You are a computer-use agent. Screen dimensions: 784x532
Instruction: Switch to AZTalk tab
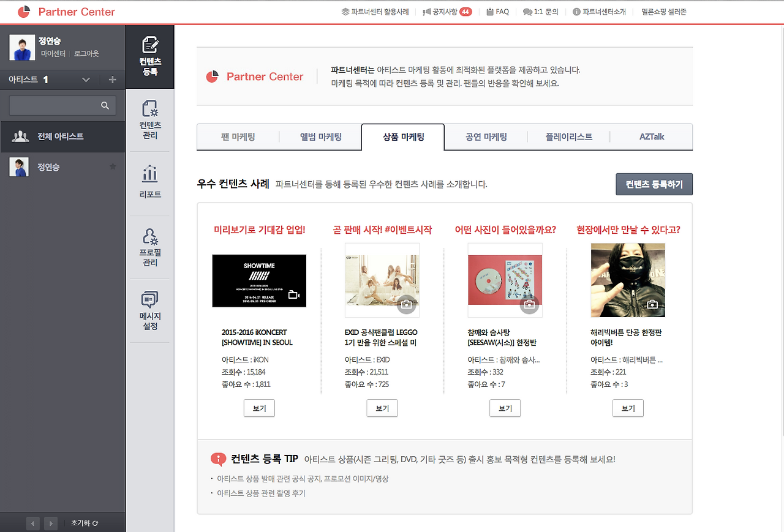point(652,137)
